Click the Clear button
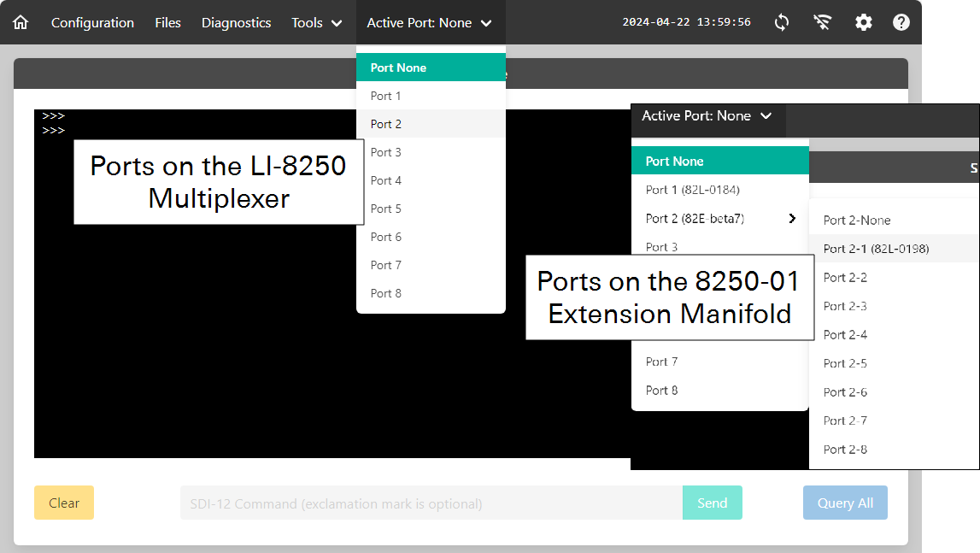This screenshot has height=553, width=980. (64, 503)
